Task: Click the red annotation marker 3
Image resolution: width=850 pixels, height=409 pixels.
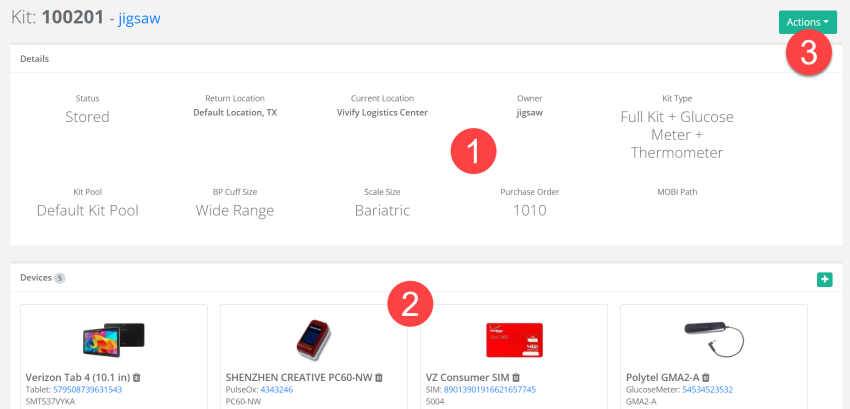Action: point(808,53)
